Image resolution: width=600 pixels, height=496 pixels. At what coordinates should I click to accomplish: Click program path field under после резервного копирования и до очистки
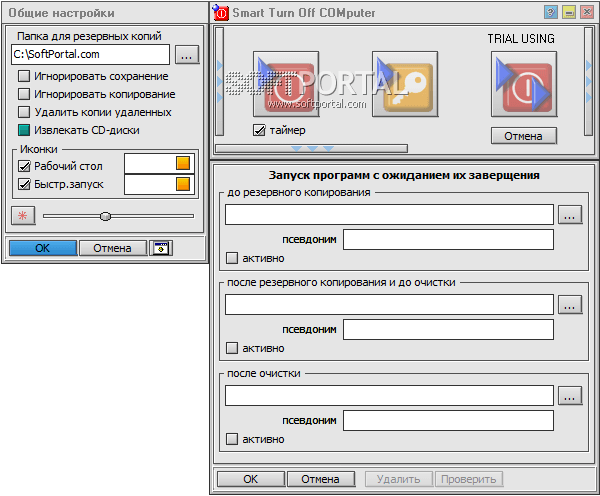tap(389, 305)
